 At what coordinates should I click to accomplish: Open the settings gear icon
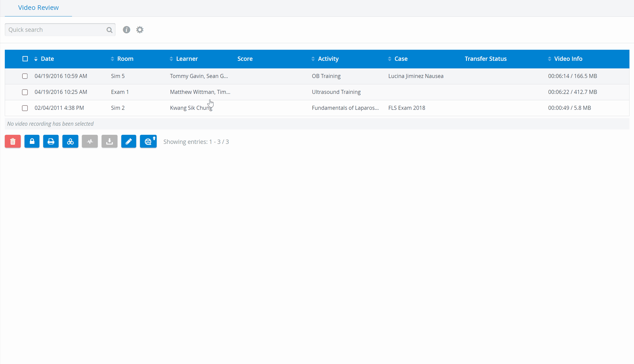point(140,30)
